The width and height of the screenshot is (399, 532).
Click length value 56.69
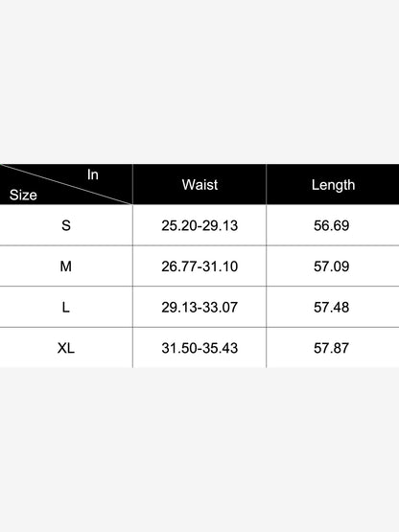[x=332, y=225]
